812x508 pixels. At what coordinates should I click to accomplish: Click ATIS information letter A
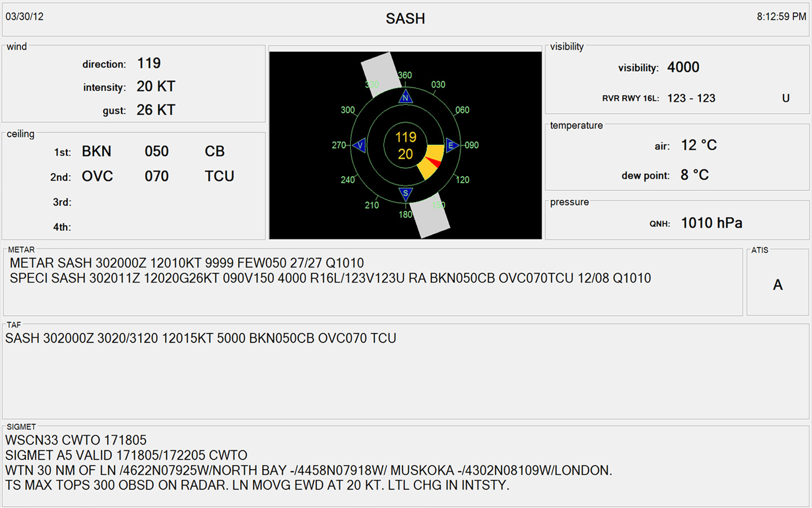[778, 285]
